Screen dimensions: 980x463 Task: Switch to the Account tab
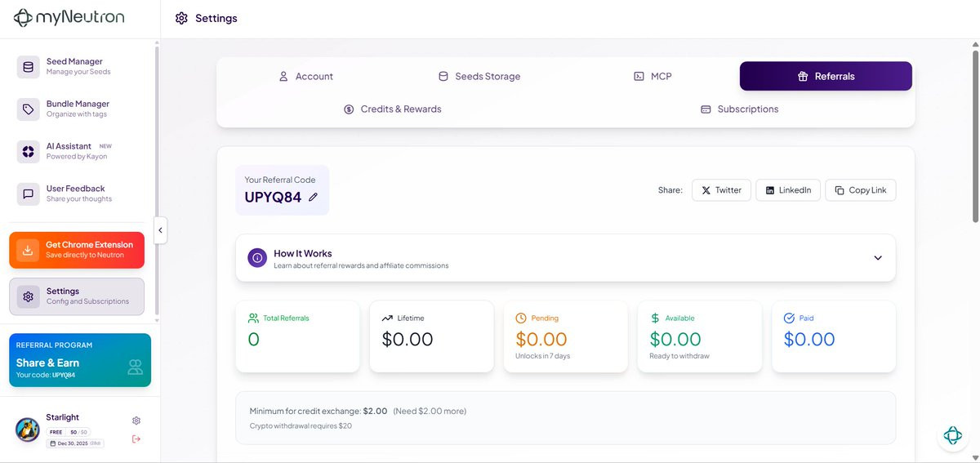pos(306,76)
